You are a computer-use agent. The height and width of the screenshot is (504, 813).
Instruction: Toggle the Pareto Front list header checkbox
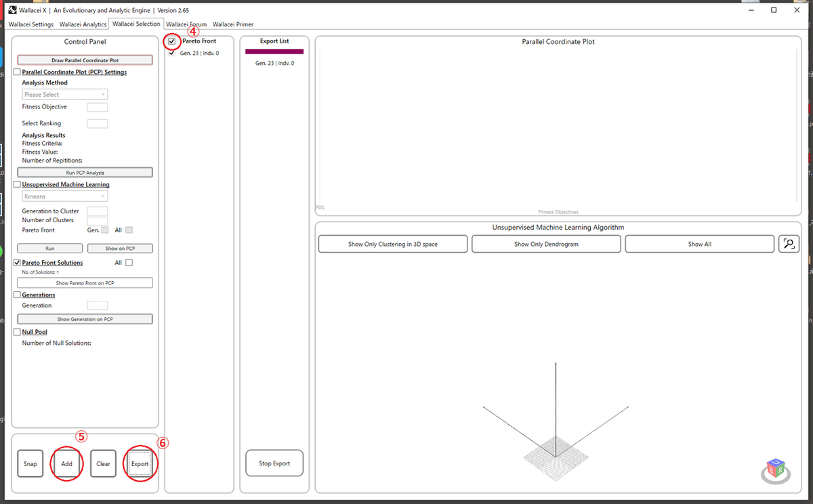coord(172,41)
